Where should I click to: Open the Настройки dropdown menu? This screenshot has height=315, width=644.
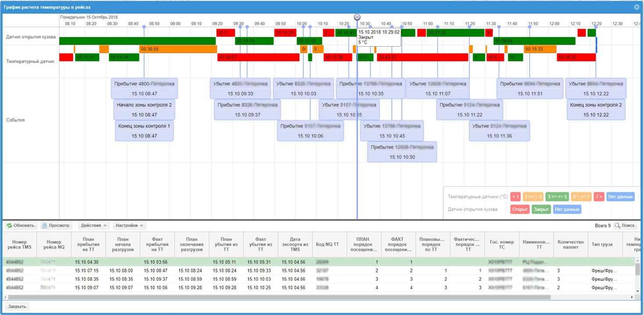click(129, 226)
